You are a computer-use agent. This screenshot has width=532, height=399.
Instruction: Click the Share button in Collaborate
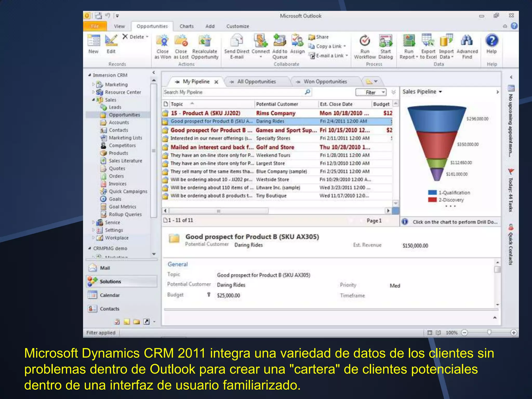click(x=318, y=37)
